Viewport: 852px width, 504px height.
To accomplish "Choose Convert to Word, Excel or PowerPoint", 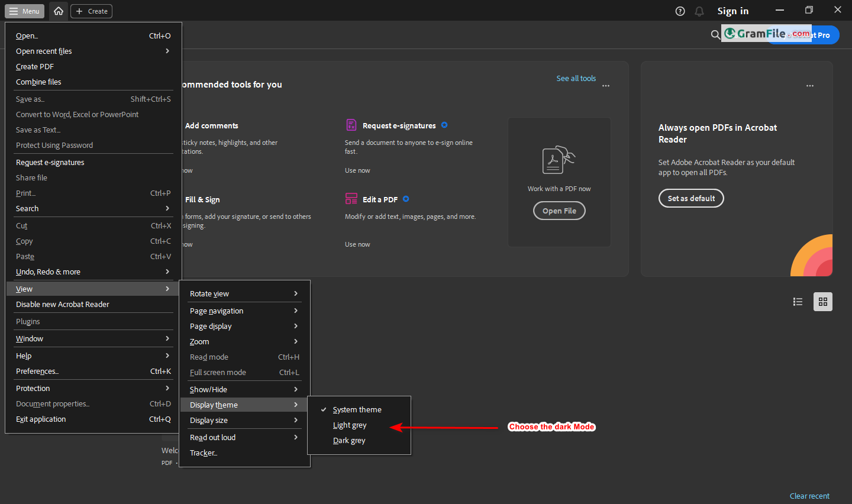I will (93, 114).
